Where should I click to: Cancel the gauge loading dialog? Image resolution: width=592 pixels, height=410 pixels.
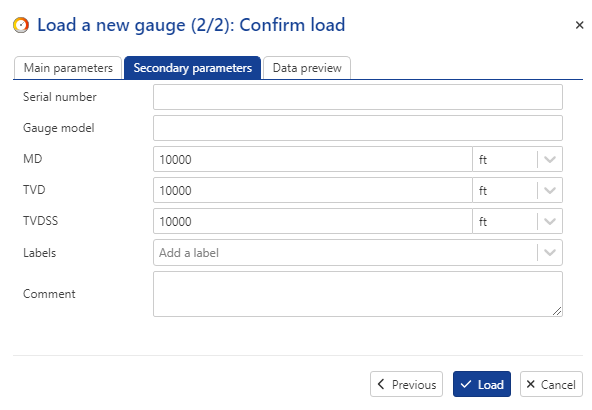tap(551, 384)
